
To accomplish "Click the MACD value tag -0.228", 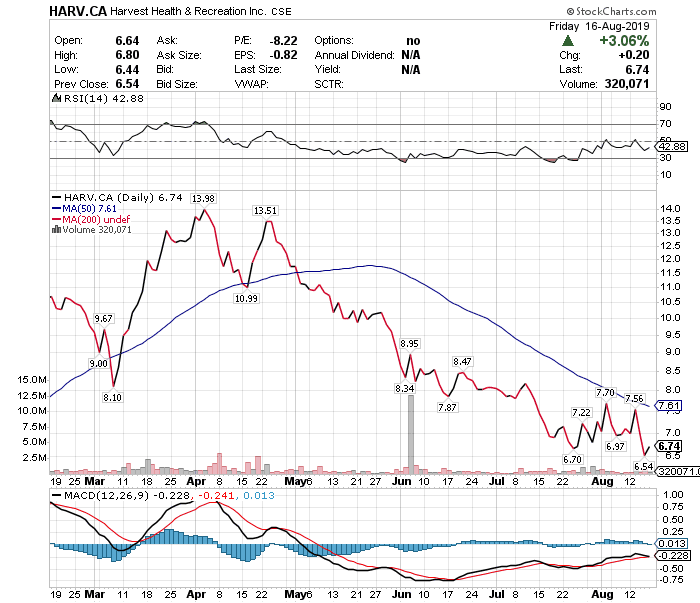I will (x=673, y=556).
